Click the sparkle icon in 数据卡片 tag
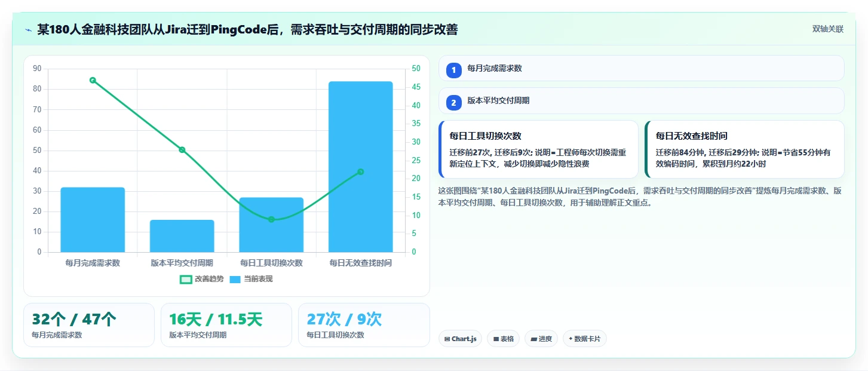The height and width of the screenshot is (371, 868). (571, 339)
